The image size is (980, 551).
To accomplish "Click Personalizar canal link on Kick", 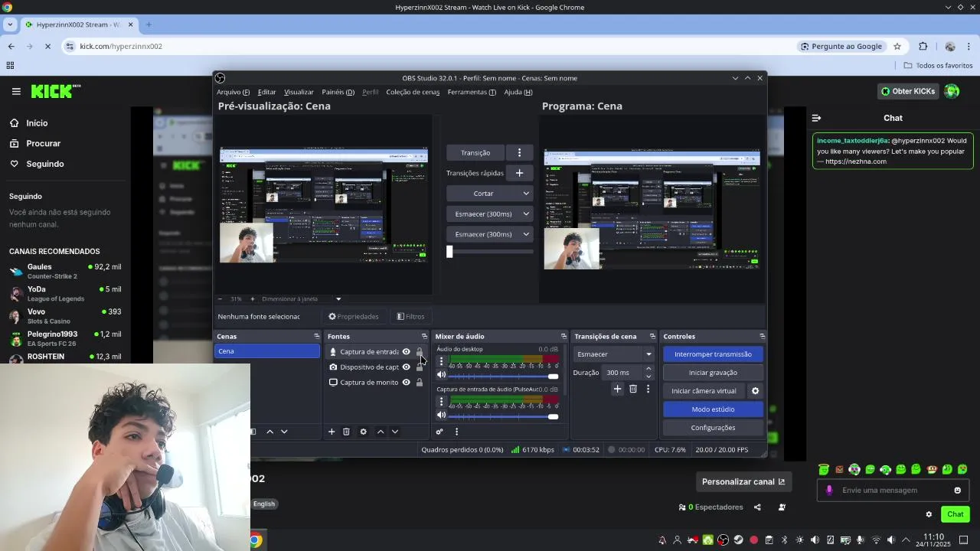I will pyautogui.click(x=743, y=481).
